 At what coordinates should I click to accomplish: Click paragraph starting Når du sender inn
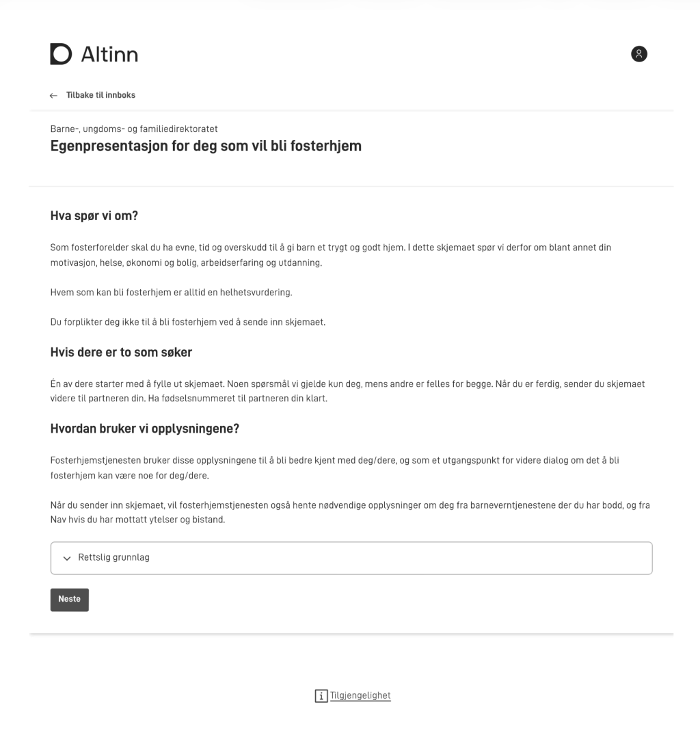point(349,513)
